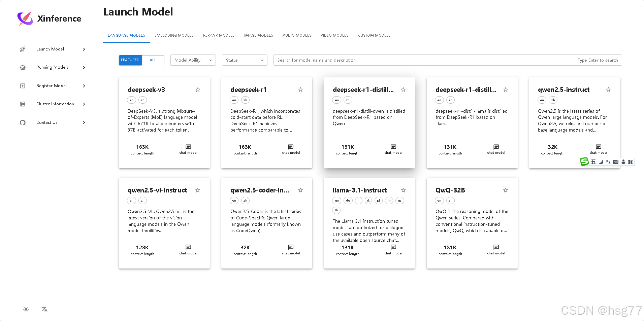The width and height of the screenshot is (644, 321).
Task: Click the chat model icon on deepseek-v3 card
Action: (188, 147)
